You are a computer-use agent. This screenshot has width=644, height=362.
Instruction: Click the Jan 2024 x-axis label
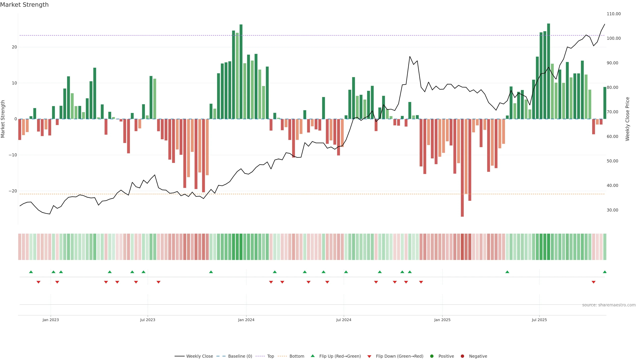click(x=246, y=320)
